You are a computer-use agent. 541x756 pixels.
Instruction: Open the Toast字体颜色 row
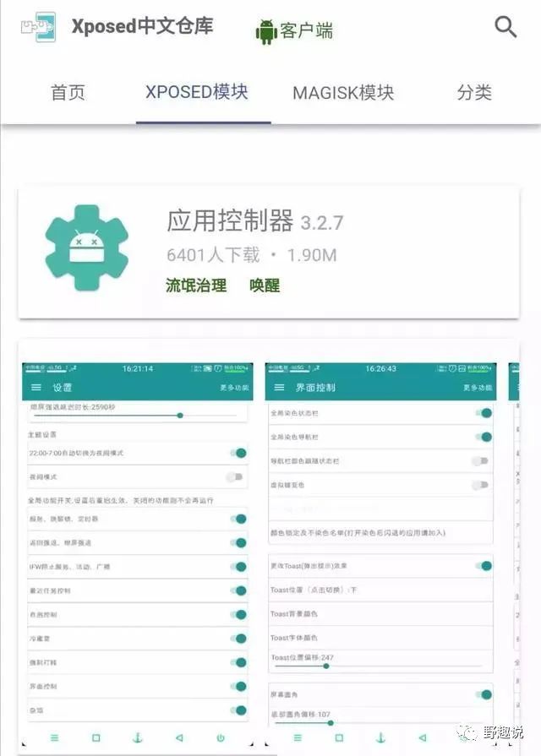point(380,638)
